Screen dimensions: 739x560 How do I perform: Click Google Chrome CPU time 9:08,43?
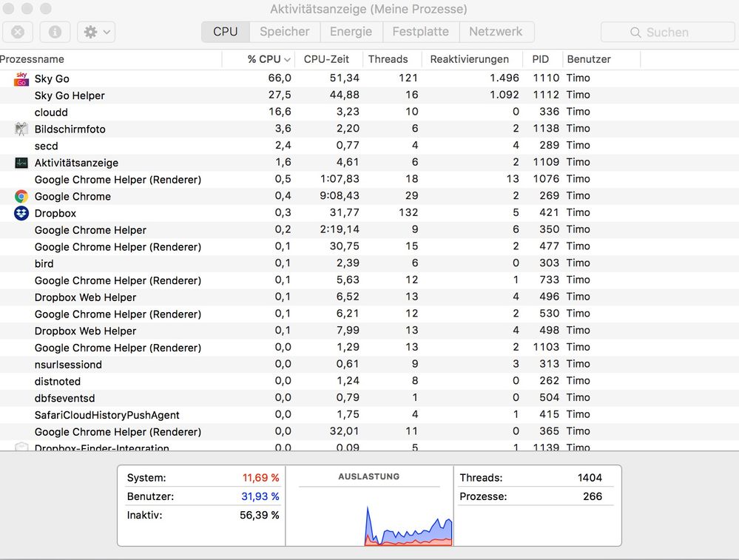340,195
